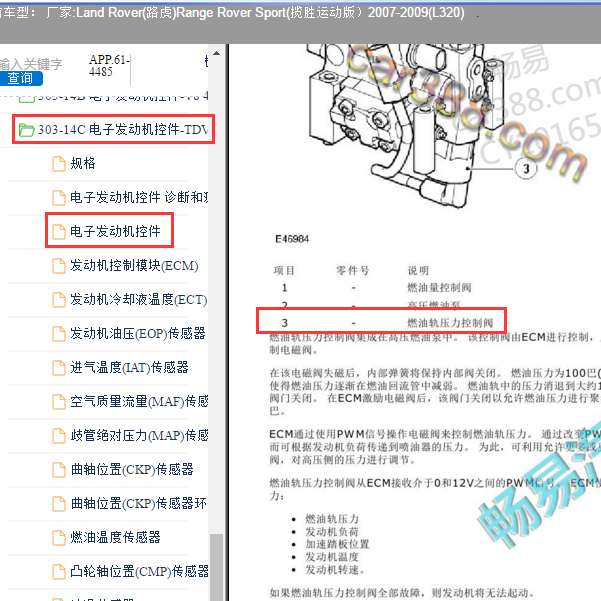Click the bullet item 发动机温度
Screen dimensions: 601x601
click(332, 557)
